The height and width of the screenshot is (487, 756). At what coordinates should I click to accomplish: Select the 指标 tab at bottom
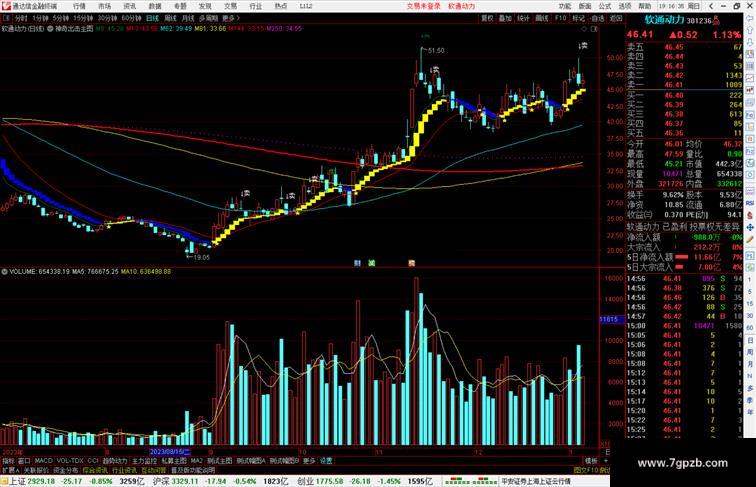tap(8, 461)
